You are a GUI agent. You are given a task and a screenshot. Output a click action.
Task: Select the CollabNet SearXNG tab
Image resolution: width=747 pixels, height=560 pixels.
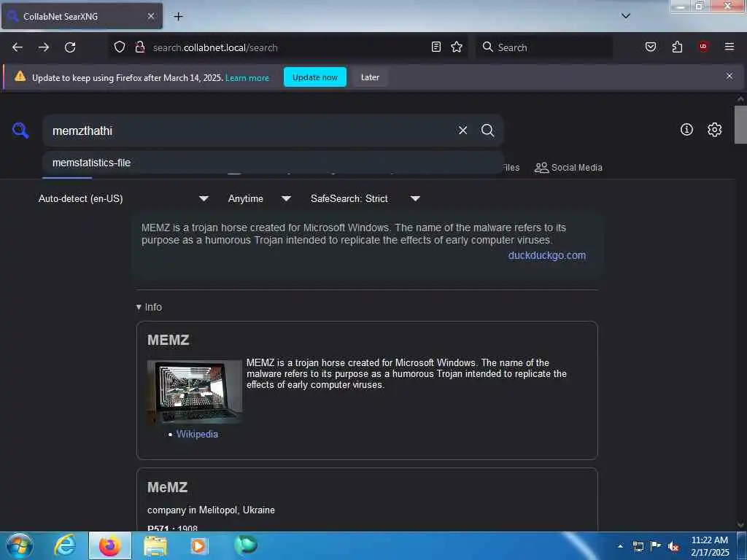coord(82,16)
